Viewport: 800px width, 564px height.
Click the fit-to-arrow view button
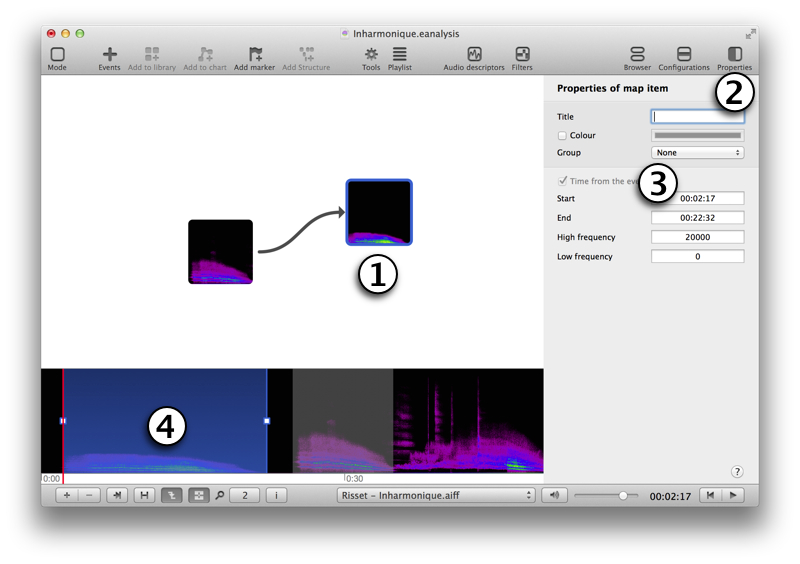point(117,495)
